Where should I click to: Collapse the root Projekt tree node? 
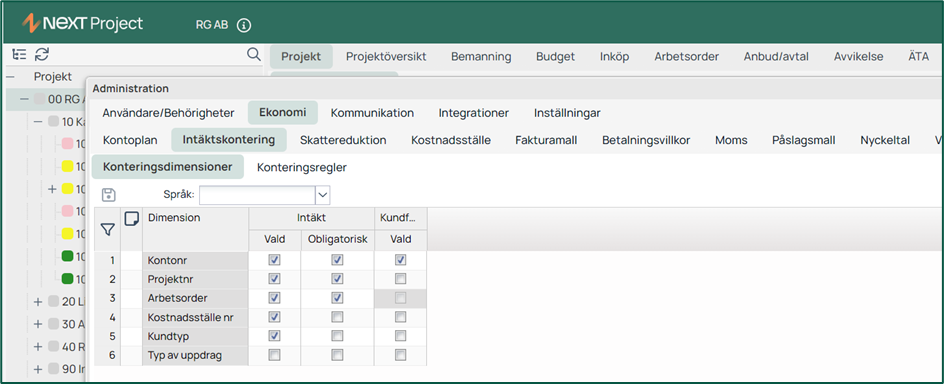click(10, 76)
